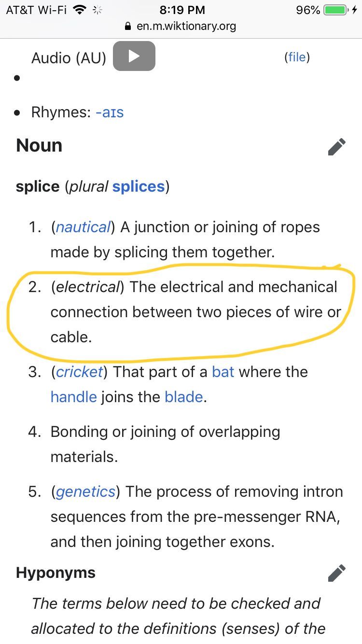Edit the Noun section pencil icon
This screenshot has width=362, height=644.
click(336, 147)
